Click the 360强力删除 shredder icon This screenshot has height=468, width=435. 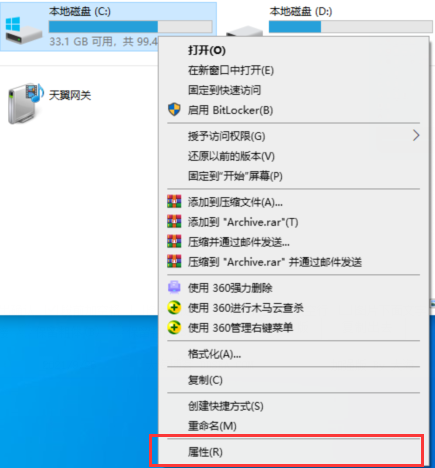tap(174, 287)
